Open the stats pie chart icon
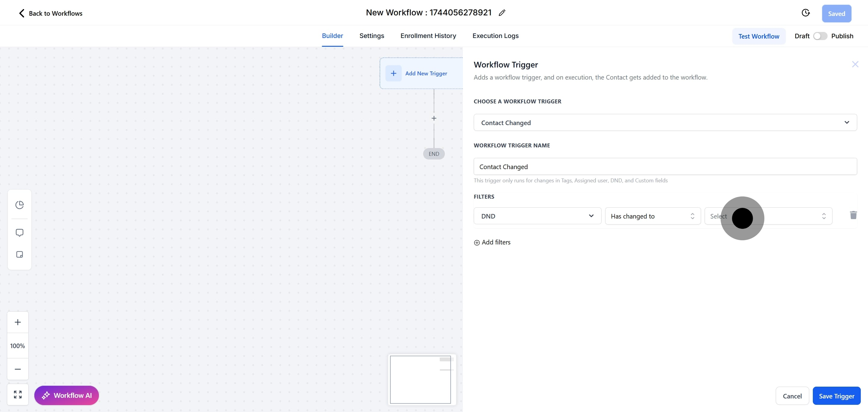This screenshot has height=412, width=868. click(20, 205)
